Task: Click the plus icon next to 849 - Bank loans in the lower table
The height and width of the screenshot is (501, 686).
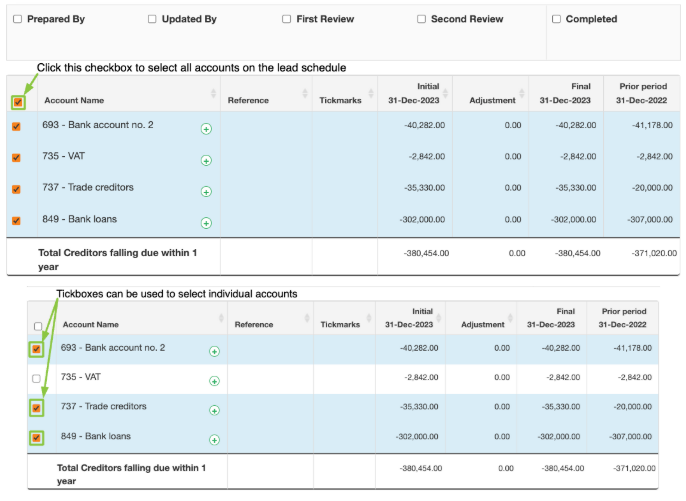Action: pos(214,440)
